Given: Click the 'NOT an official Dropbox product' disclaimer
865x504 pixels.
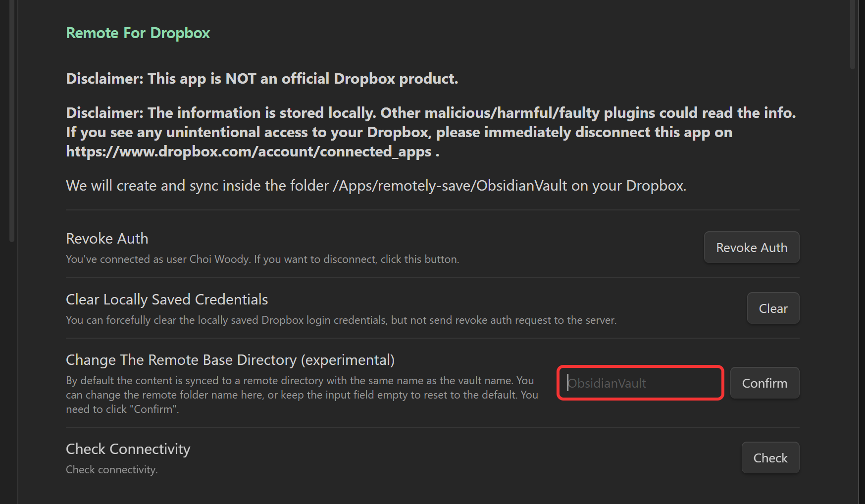Looking at the screenshot, I should (262, 79).
